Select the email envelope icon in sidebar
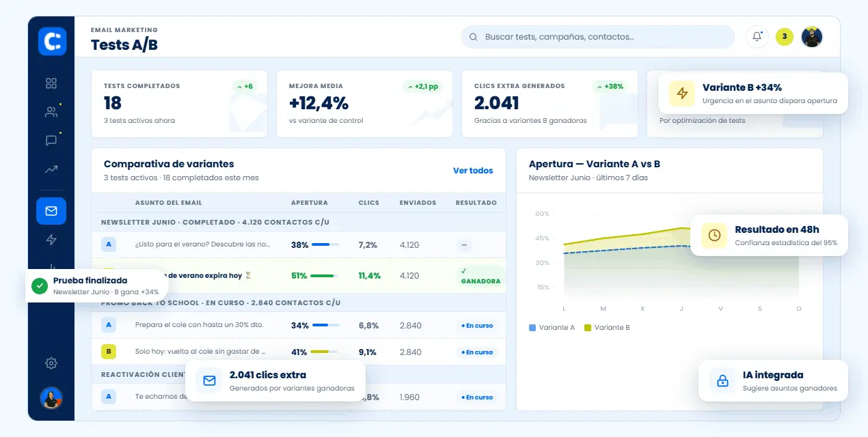This screenshot has height=437, width=868. coord(51,211)
